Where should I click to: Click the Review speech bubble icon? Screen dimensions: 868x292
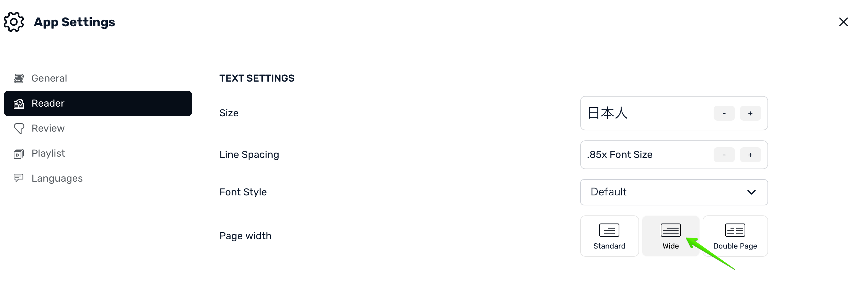tap(19, 128)
